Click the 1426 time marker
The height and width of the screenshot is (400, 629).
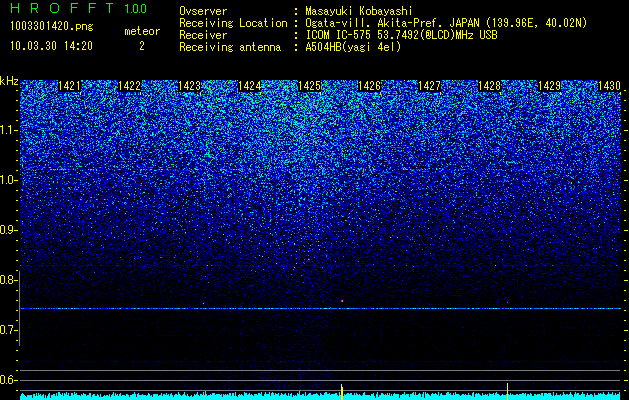(x=369, y=86)
